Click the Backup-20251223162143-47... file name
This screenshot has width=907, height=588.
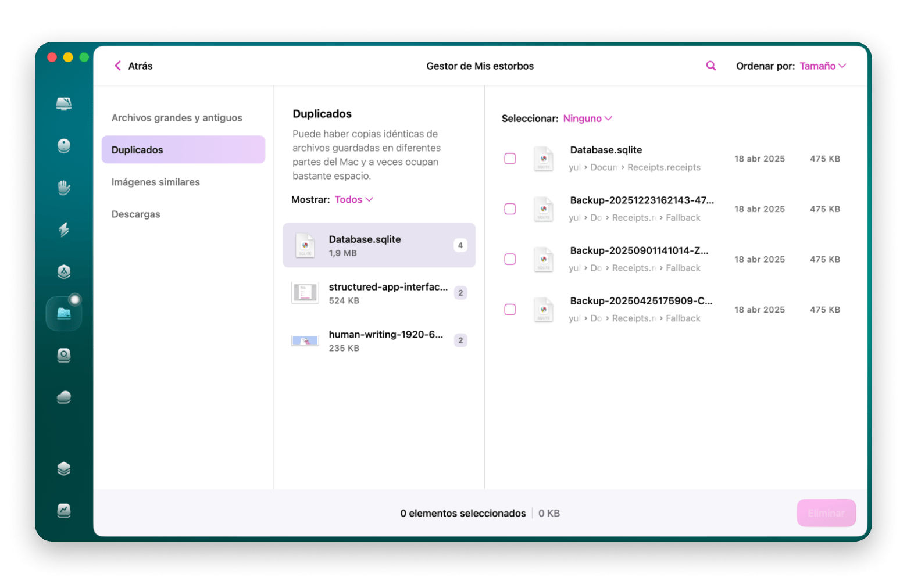(642, 200)
